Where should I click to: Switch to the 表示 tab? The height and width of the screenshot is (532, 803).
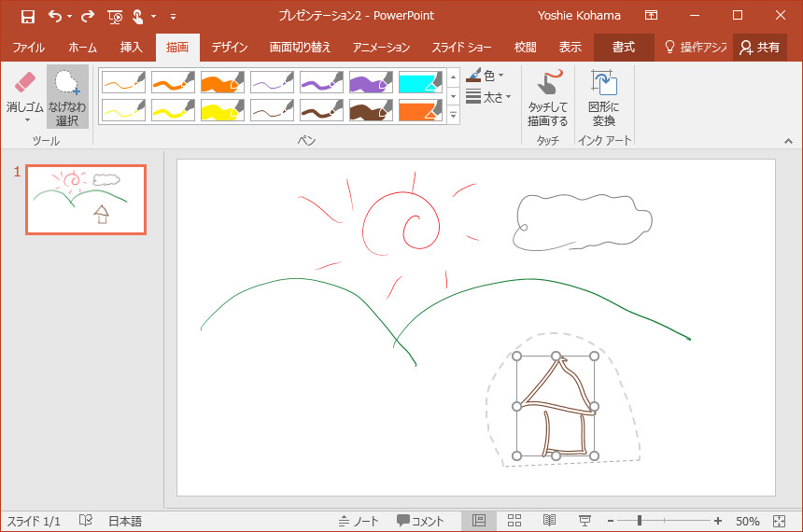click(x=570, y=48)
